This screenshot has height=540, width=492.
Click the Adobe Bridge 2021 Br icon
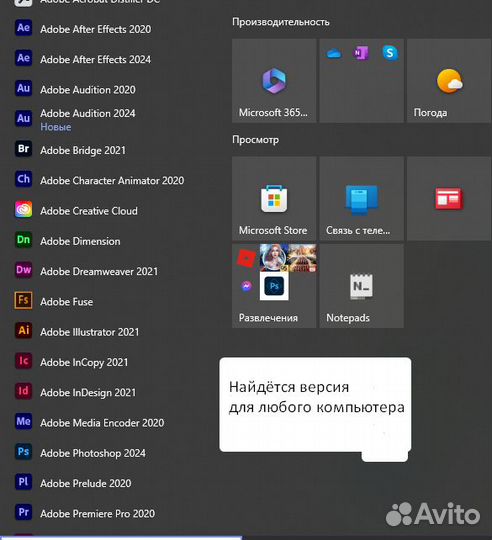click(x=23, y=149)
